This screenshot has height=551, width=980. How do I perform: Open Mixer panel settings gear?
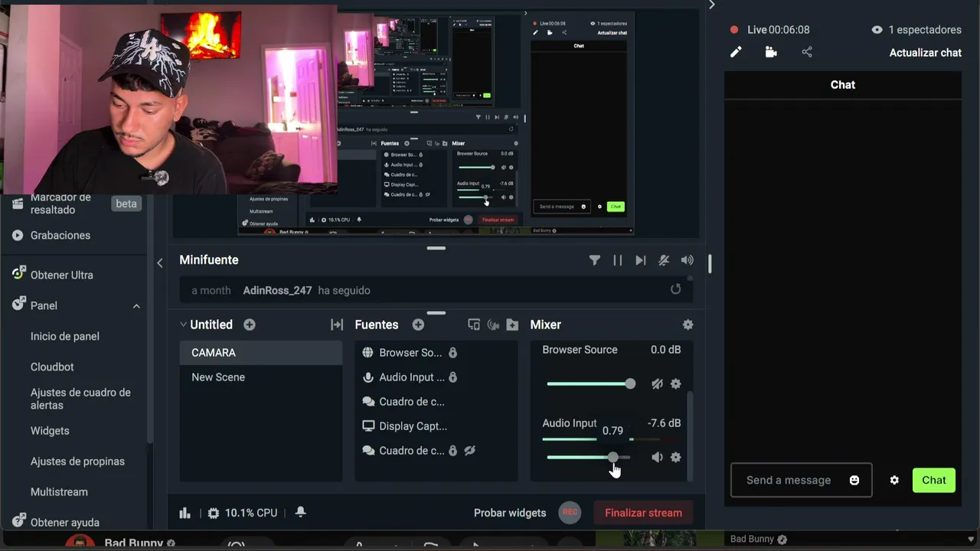pos(688,324)
